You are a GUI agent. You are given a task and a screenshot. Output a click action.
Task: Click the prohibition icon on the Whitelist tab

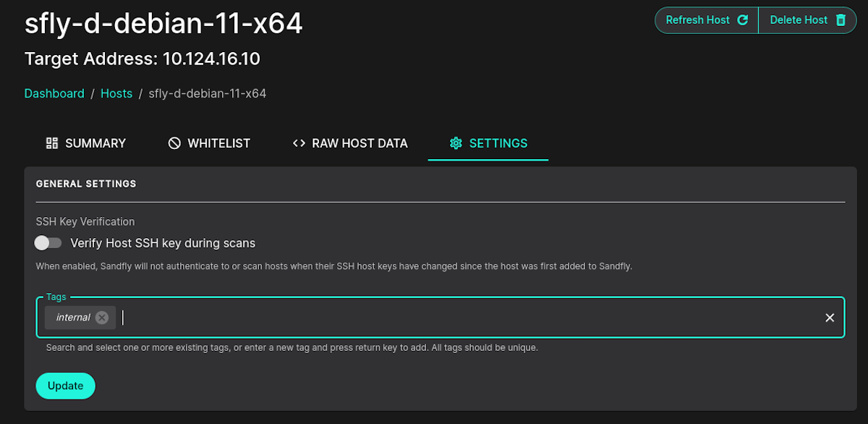pyautogui.click(x=174, y=143)
